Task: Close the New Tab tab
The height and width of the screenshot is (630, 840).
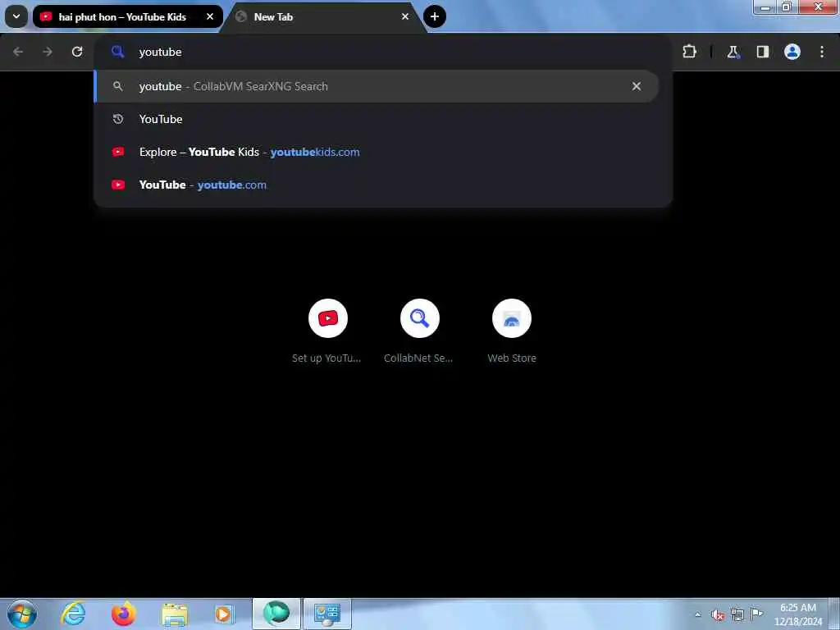Action: 405,16
